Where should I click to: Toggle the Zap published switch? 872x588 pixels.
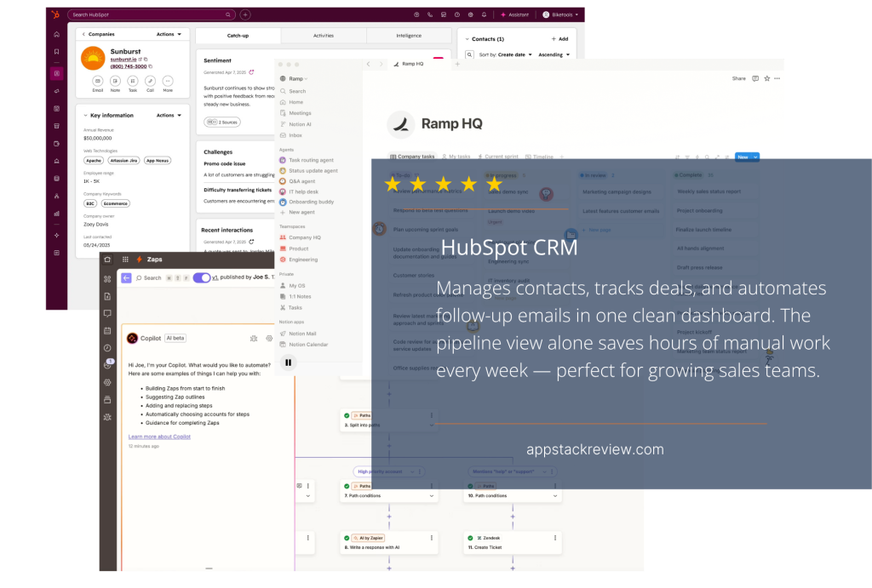tap(202, 277)
